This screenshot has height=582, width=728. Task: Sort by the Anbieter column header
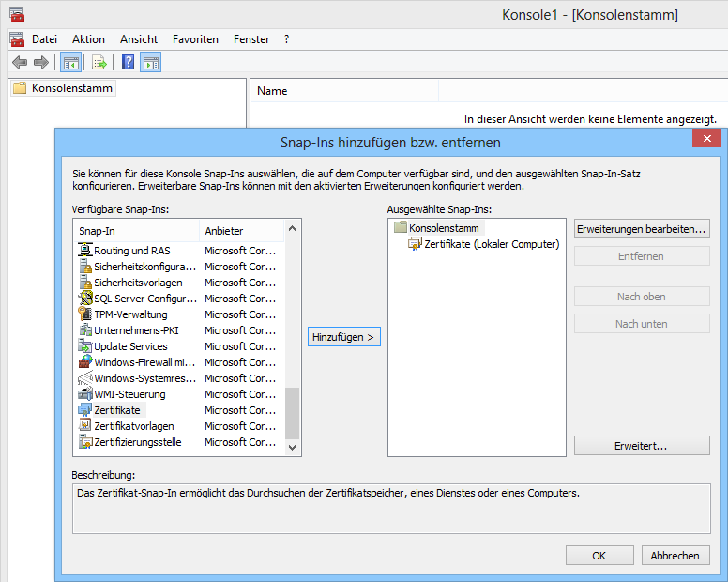coord(224,231)
